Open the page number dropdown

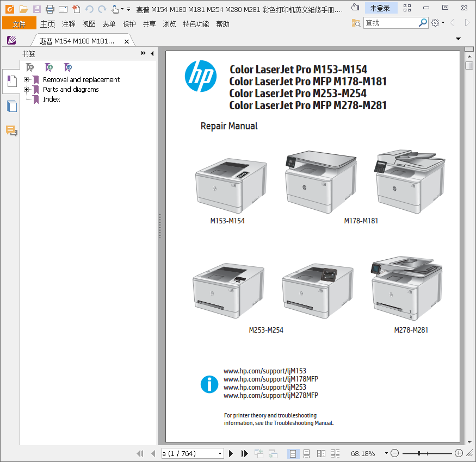(x=220, y=454)
